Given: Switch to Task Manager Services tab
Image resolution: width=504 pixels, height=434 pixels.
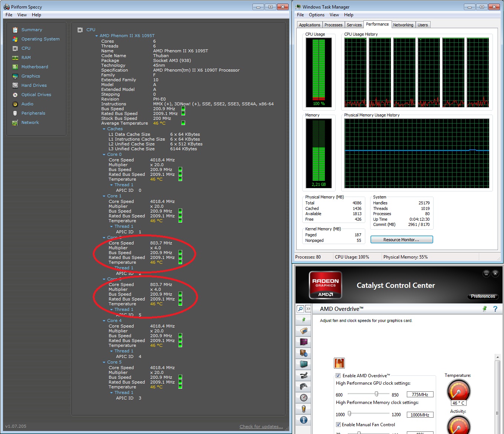Looking at the screenshot, I should [x=354, y=25].
